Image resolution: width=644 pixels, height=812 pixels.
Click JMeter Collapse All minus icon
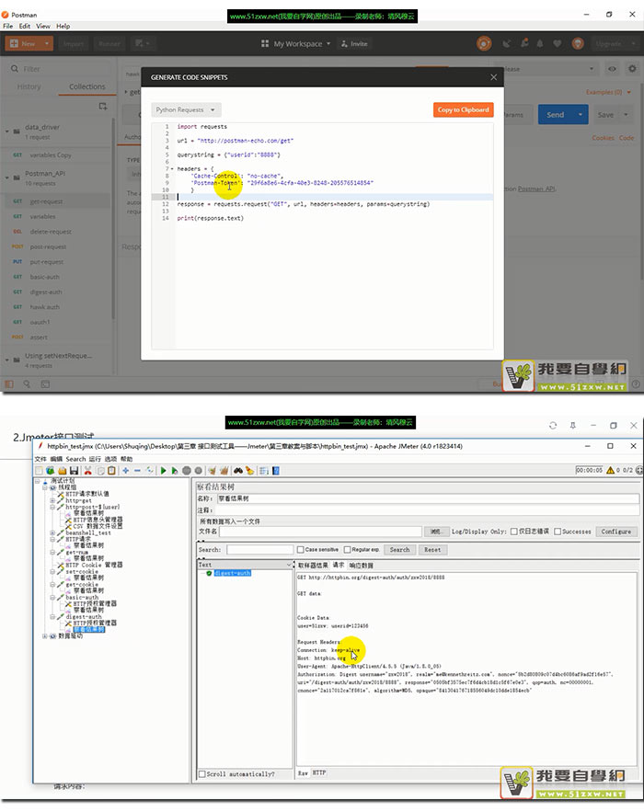point(137,470)
